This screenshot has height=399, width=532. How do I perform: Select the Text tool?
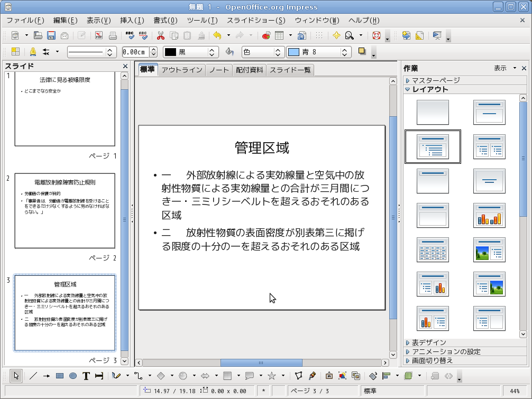[x=86, y=376]
